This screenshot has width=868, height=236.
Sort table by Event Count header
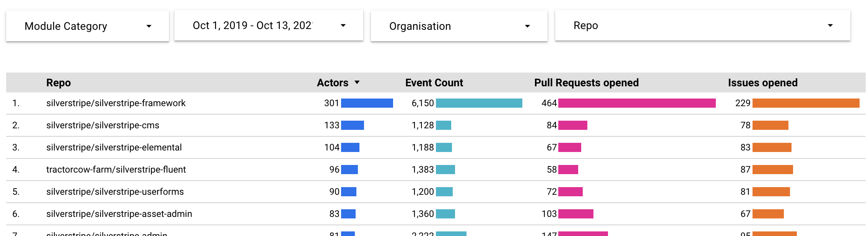(x=434, y=83)
